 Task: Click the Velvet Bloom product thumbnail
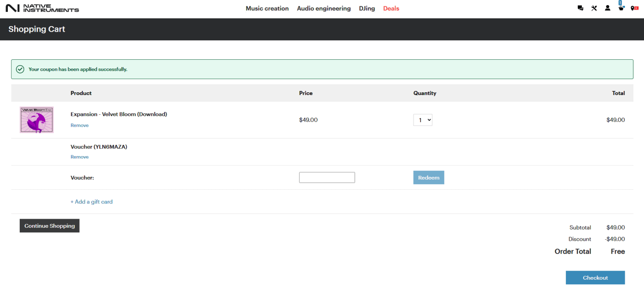pyautogui.click(x=37, y=120)
